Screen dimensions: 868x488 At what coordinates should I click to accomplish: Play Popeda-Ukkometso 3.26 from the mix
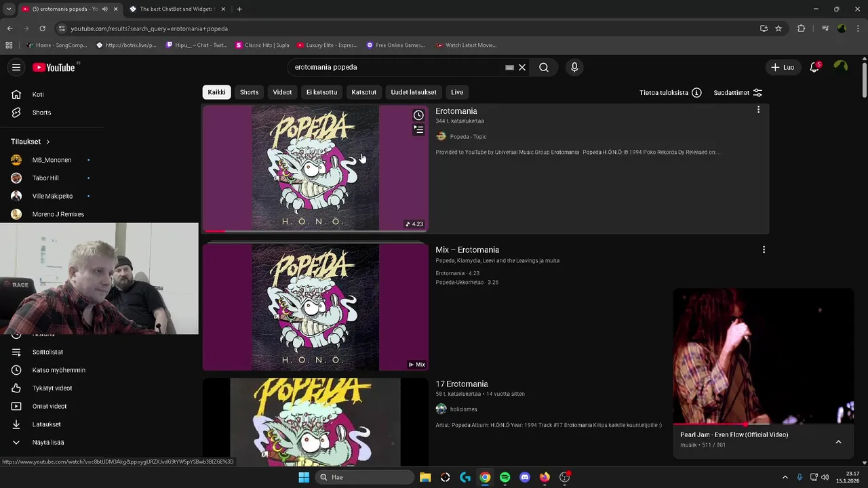click(467, 282)
